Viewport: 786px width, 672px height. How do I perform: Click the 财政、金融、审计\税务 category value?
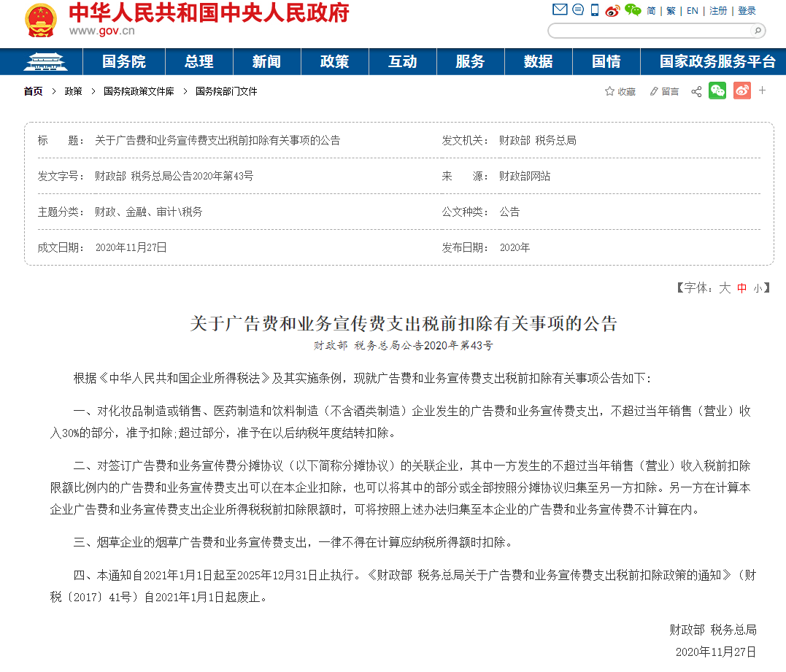click(148, 212)
